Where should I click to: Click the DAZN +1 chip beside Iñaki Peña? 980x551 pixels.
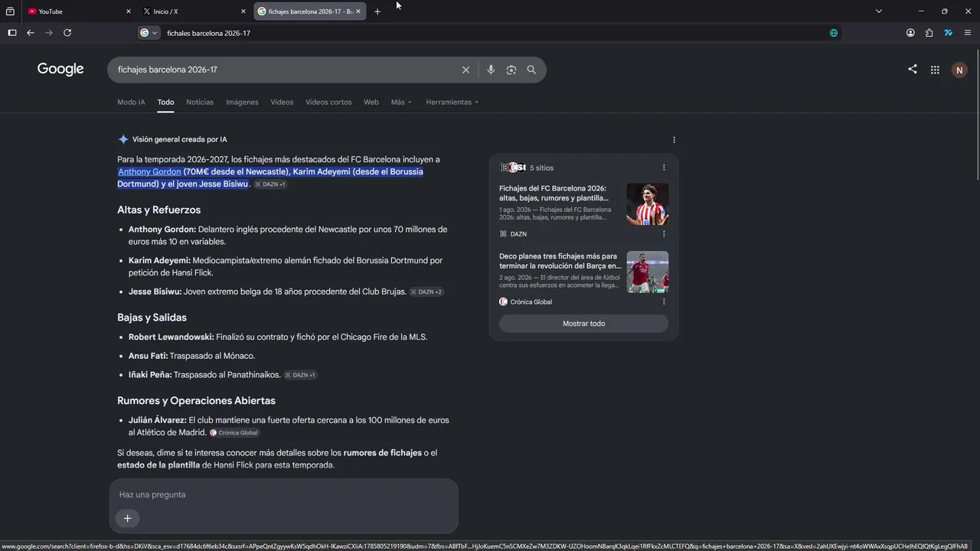click(301, 375)
